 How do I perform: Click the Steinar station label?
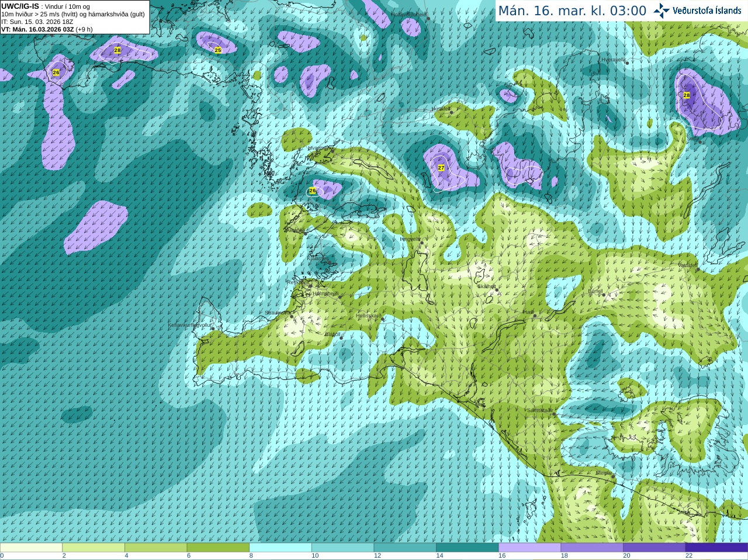[604, 473]
